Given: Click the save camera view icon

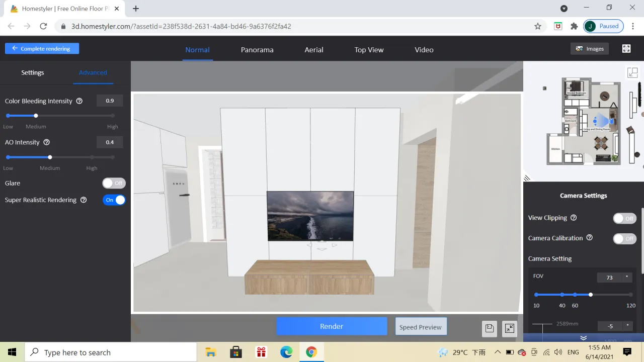Looking at the screenshot, I should pyautogui.click(x=489, y=328).
